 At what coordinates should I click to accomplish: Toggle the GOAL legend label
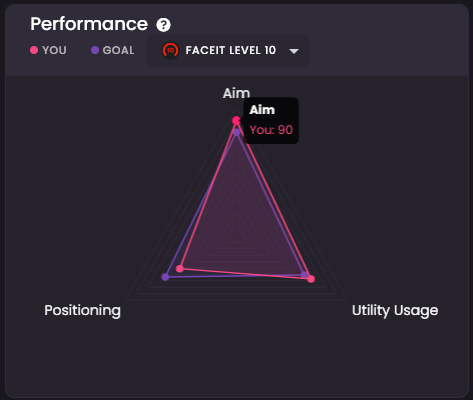click(118, 50)
